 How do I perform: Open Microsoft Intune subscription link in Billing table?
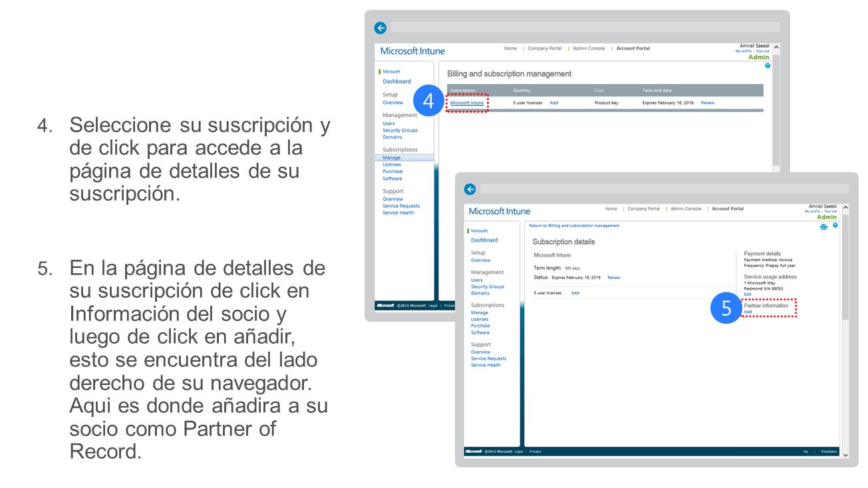[467, 103]
